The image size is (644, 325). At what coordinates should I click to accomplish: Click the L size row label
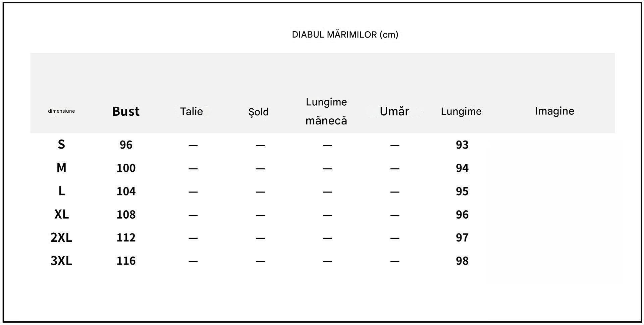62,191
